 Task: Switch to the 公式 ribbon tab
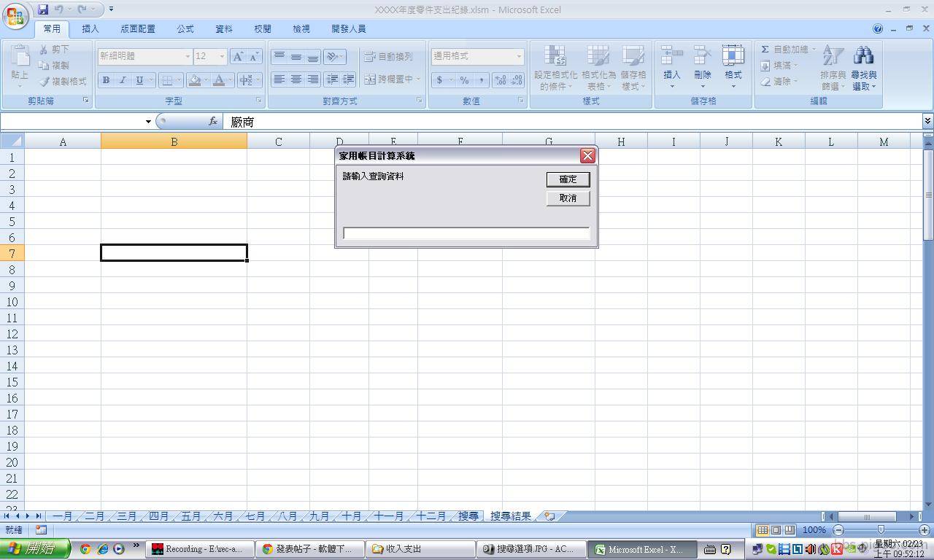pos(185,29)
